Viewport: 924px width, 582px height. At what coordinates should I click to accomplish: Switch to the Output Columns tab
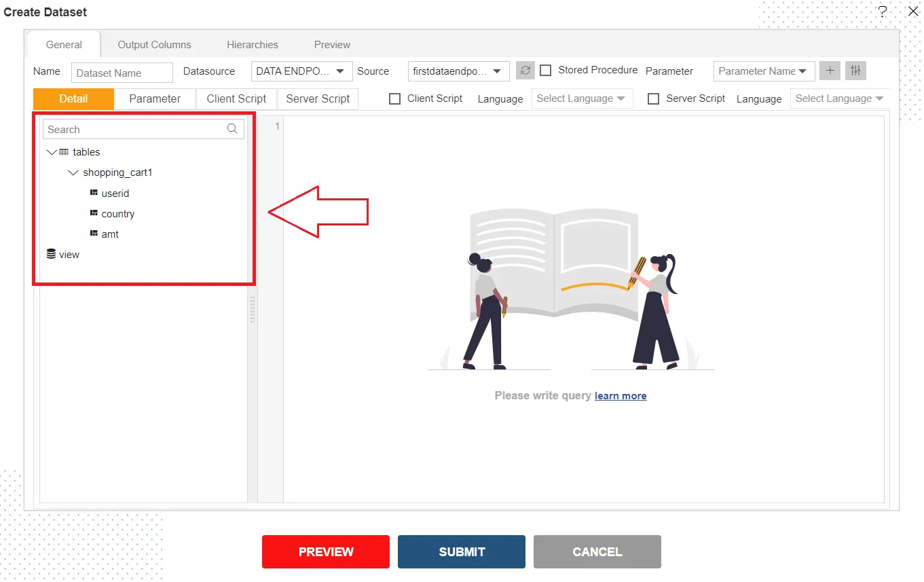click(x=155, y=45)
